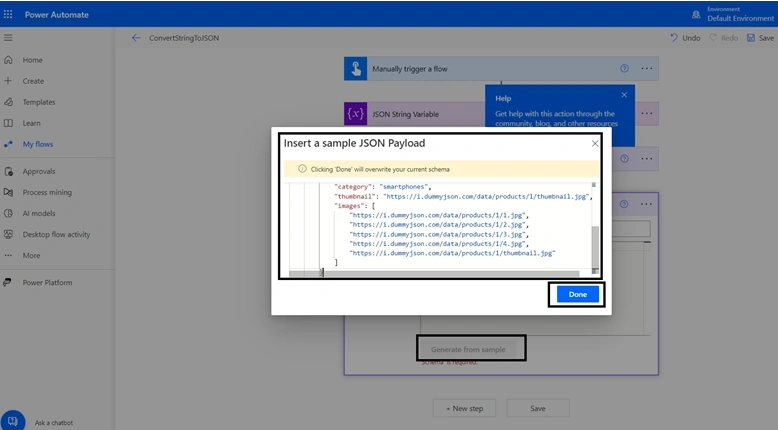
Task: Open Desktop flow activity in the sidebar
Action: (57, 235)
